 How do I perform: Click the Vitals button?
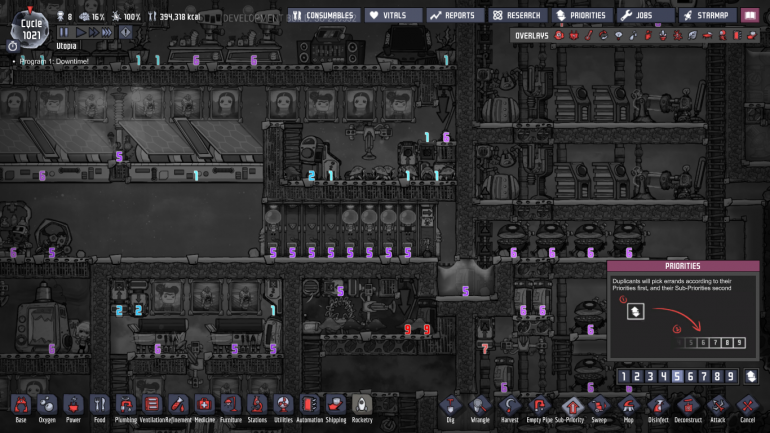pos(391,15)
